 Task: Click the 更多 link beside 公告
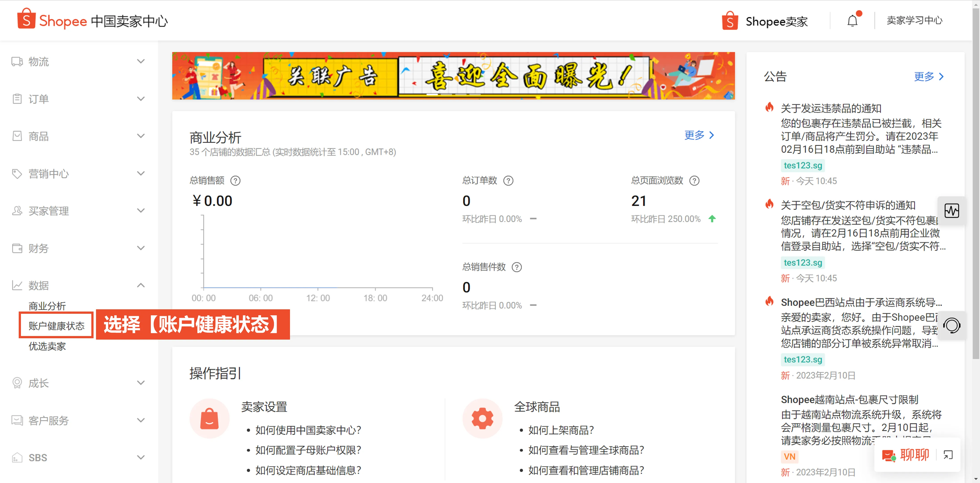coord(928,76)
